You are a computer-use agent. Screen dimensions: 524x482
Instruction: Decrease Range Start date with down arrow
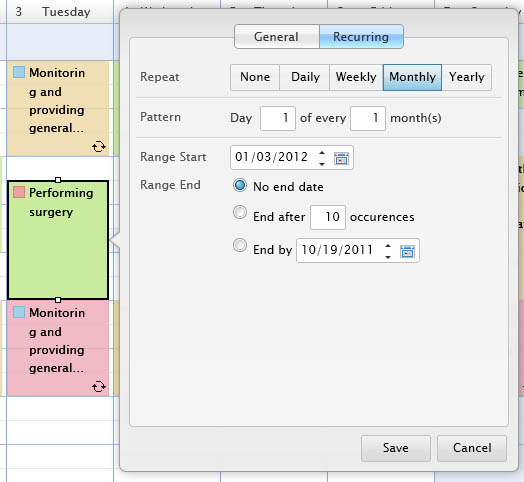click(x=322, y=163)
